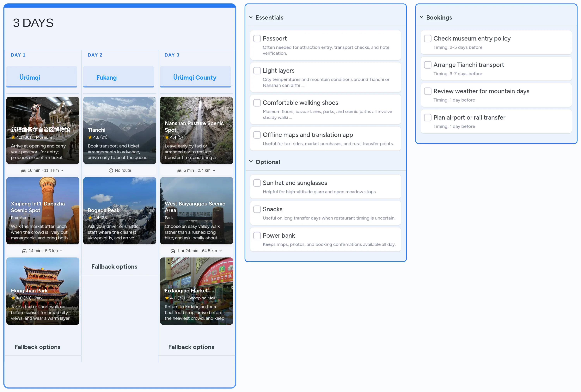581x392 pixels.
Task: Click star rating on Hongshan Park card
Action: (13, 298)
